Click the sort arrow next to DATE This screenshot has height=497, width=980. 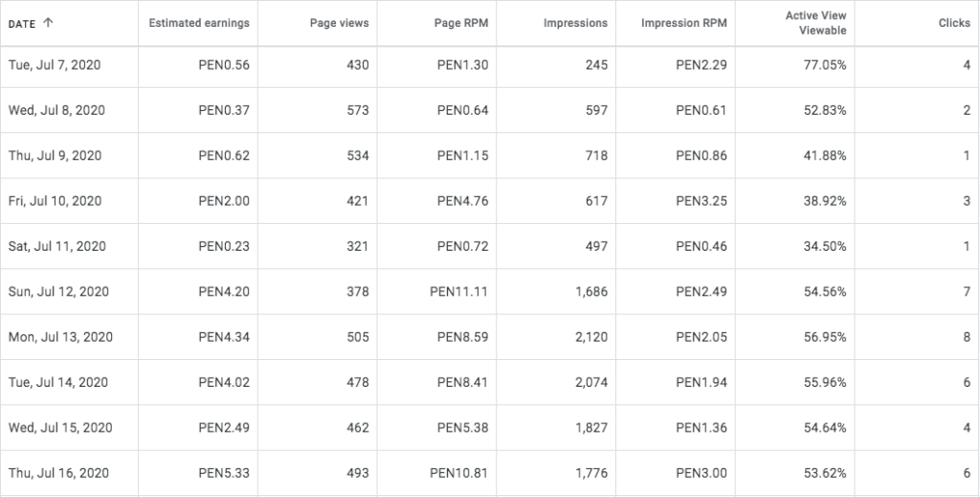click(x=49, y=24)
